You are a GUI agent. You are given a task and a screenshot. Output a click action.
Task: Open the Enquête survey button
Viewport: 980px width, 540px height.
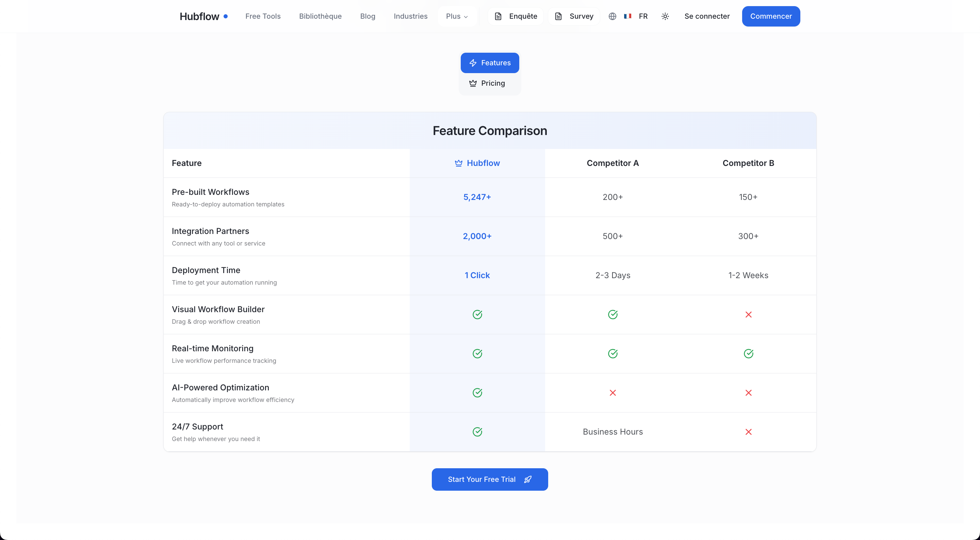516,16
